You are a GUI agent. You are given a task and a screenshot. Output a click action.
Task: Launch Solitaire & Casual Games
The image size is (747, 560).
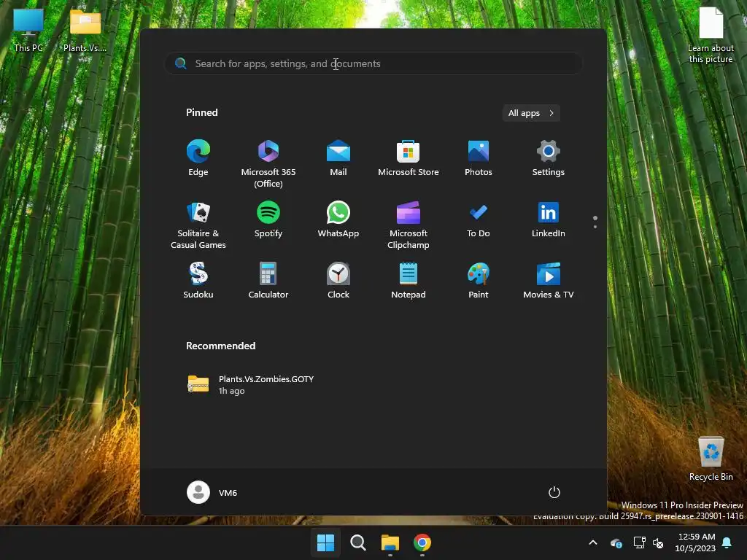(x=198, y=225)
